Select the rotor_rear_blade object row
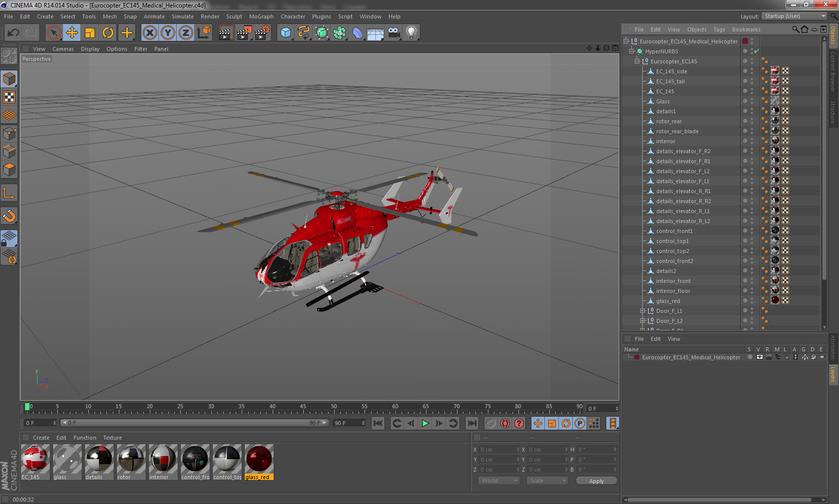 pos(677,131)
